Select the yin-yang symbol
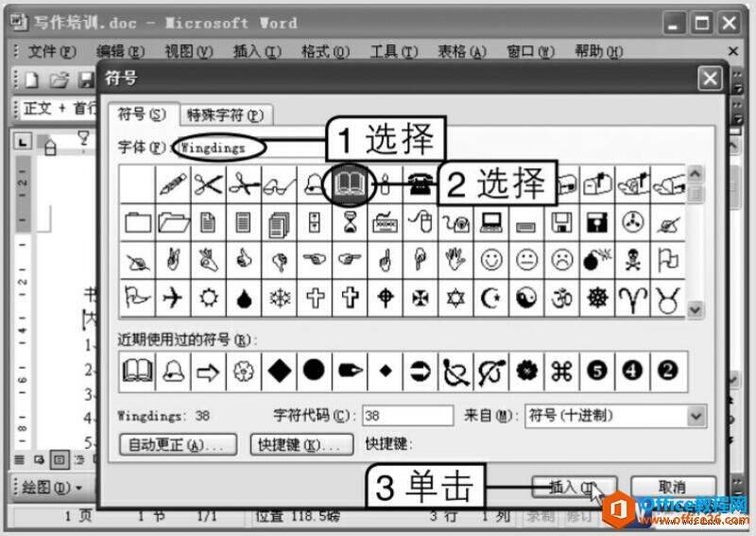Viewport: 756px width, 536px height. pos(526,298)
